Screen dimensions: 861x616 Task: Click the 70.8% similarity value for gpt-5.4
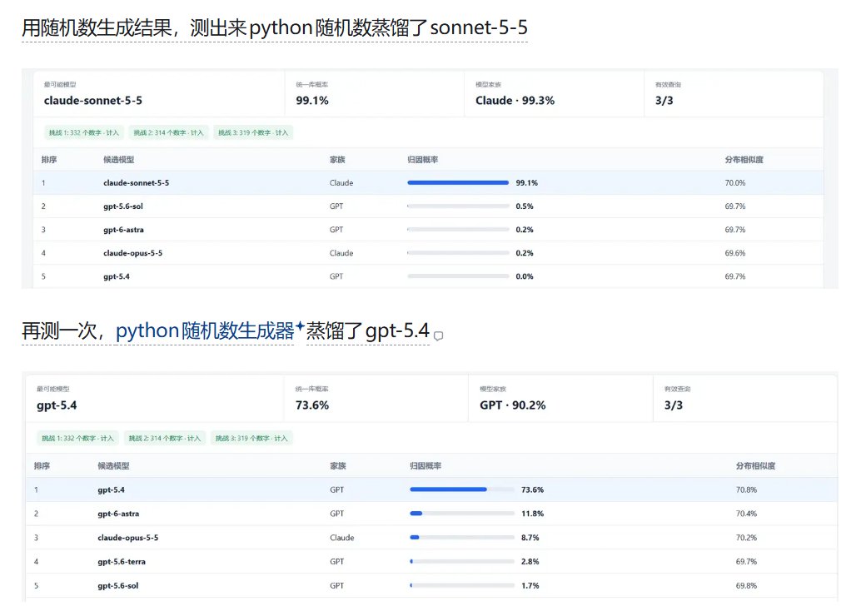click(746, 489)
